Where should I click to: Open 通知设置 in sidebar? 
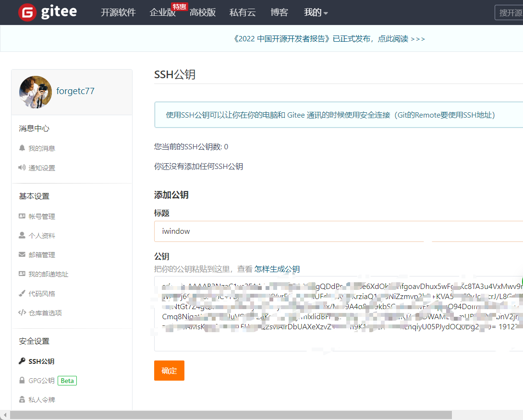coord(42,168)
